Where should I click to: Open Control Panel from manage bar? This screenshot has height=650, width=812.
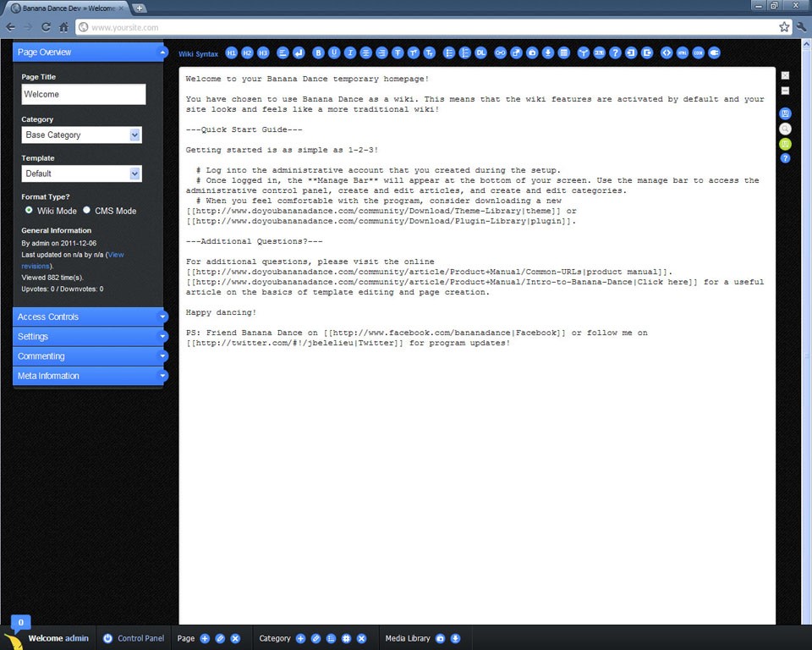click(134, 639)
